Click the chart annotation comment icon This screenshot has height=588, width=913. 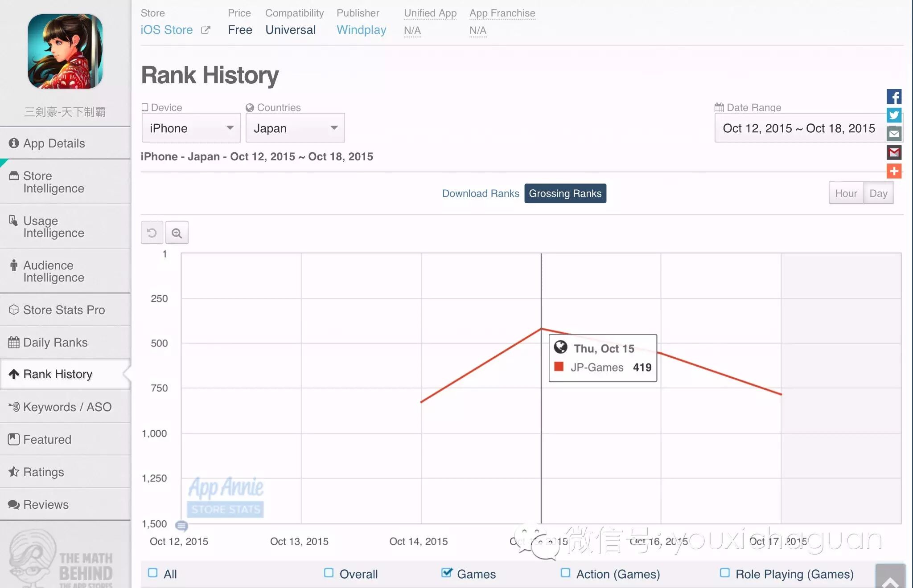click(x=181, y=526)
